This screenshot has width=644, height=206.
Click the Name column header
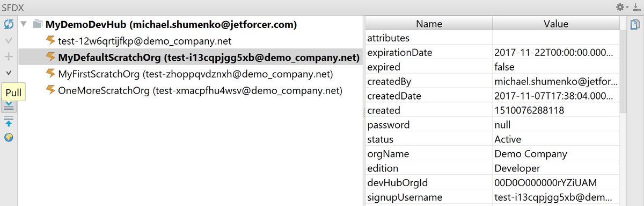click(429, 24)
